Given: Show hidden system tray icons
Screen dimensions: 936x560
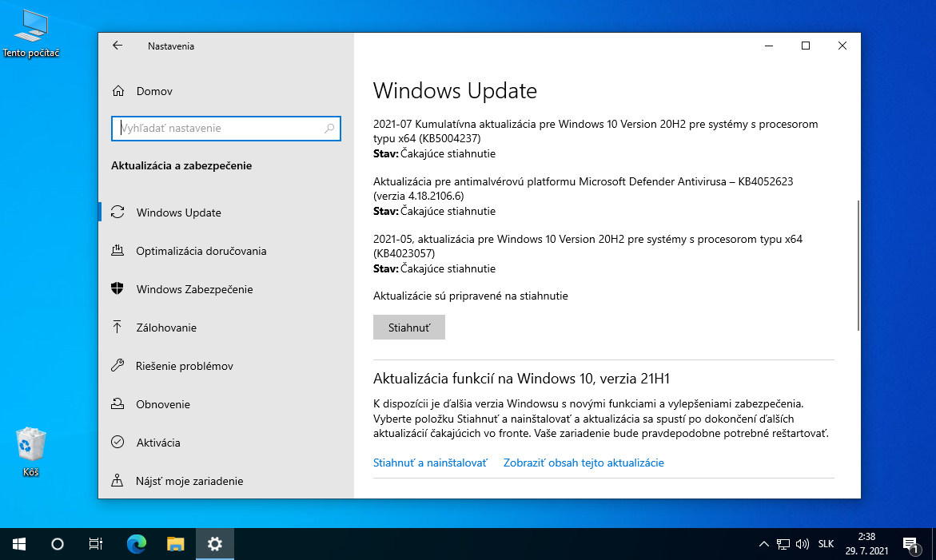Looking at the screenshot, I should 764,544.
